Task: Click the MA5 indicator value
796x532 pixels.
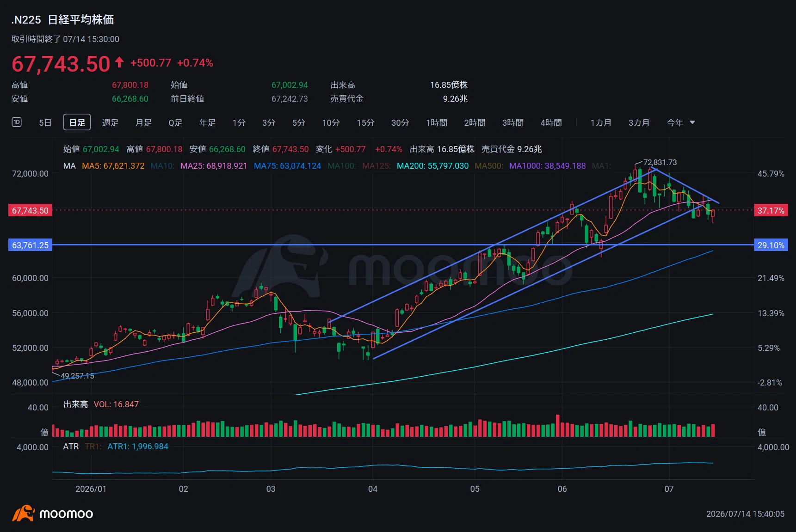Action: [113, 166]
